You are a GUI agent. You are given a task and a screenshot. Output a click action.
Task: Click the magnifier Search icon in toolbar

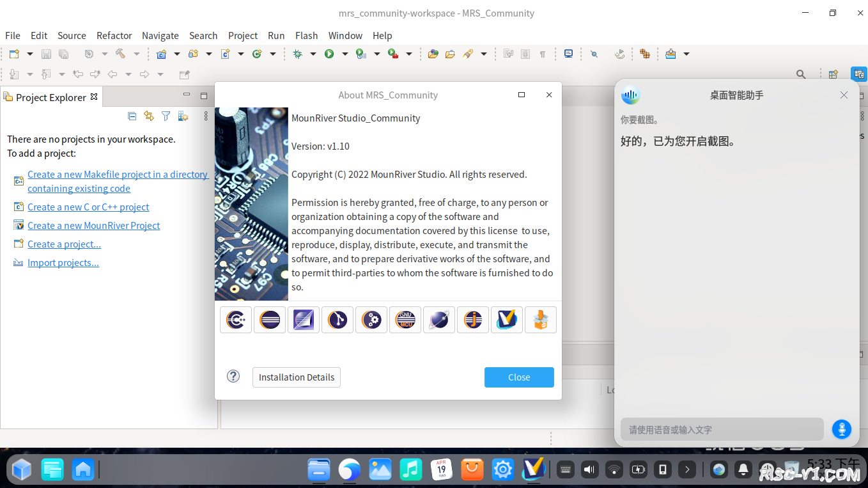(801, 74)
